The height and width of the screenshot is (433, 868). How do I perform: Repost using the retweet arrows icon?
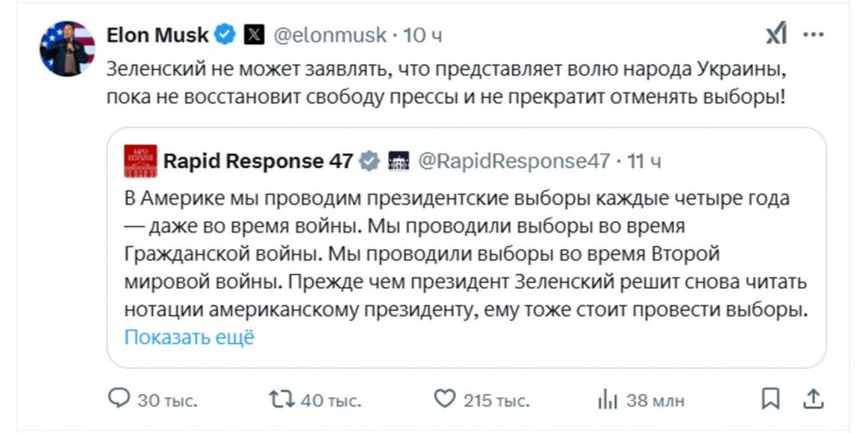click(281, 399)
